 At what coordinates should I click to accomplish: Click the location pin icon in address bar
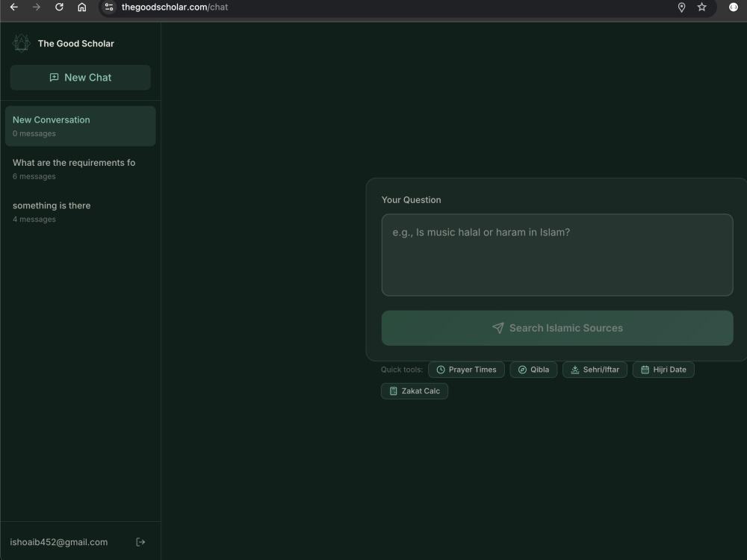tap(681, 7)
